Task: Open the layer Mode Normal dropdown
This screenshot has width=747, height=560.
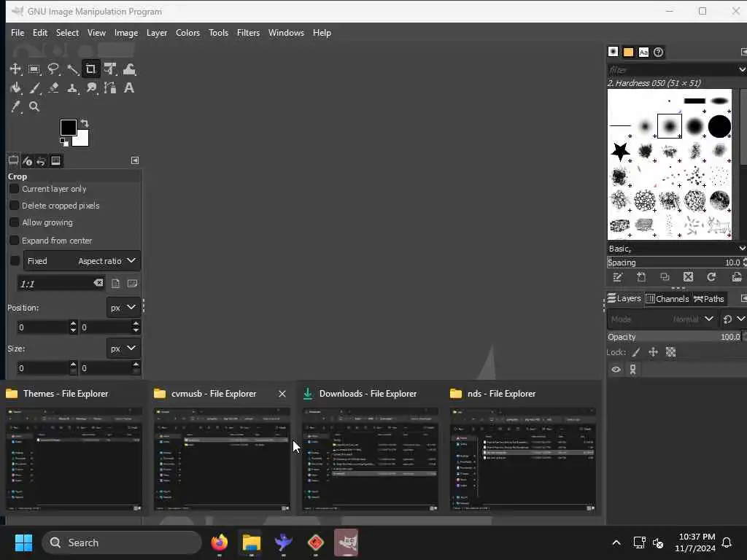Action: (x=662, y=319)
